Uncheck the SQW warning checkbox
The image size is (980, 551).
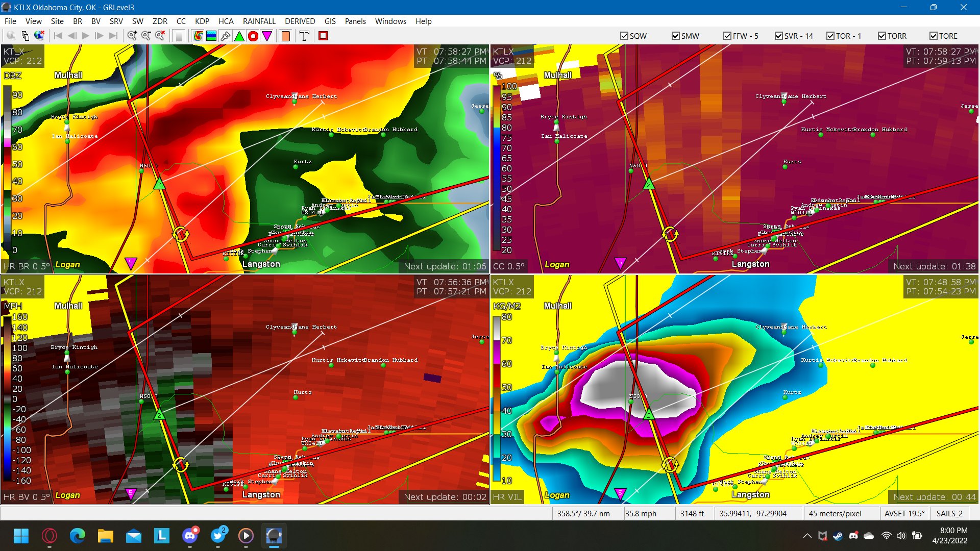624,36
